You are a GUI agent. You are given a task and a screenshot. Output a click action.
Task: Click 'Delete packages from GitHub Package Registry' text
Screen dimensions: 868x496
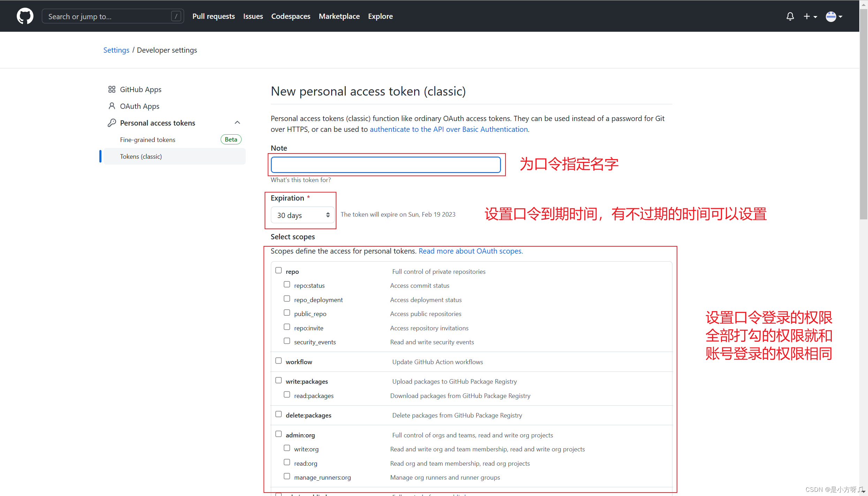coord(457,415)
